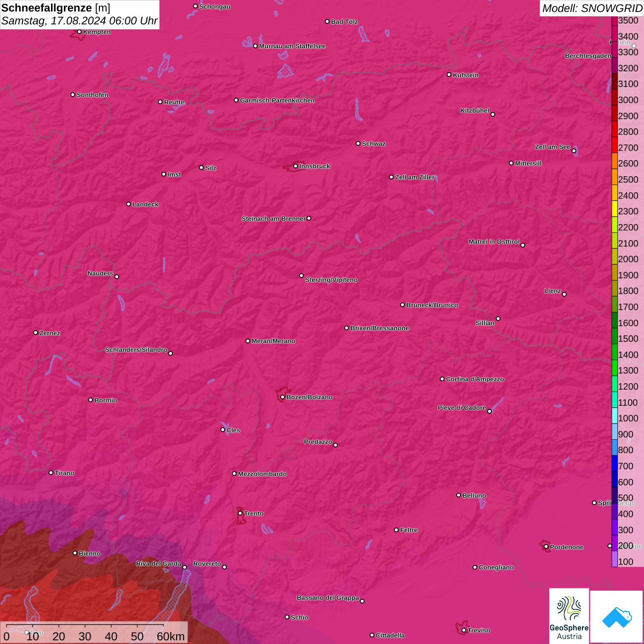Click the 2300 yellow legend swatch

615,209
